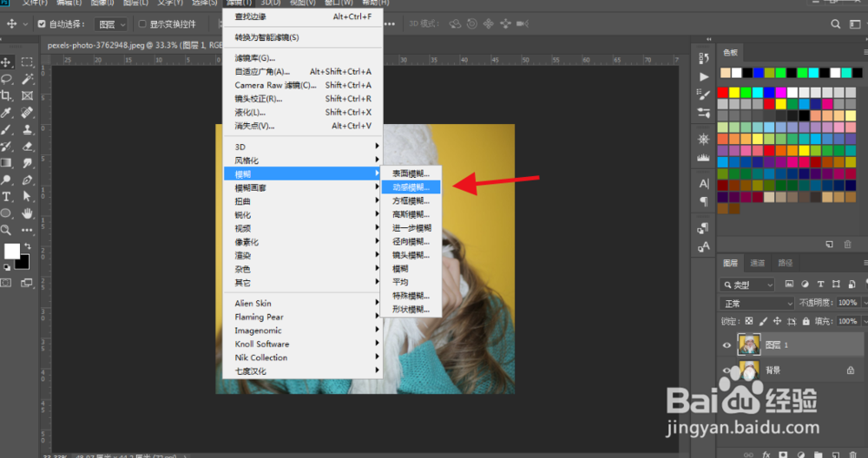
Task: Hide 图层 1 with its eye icon
Action: coord(727,345)
